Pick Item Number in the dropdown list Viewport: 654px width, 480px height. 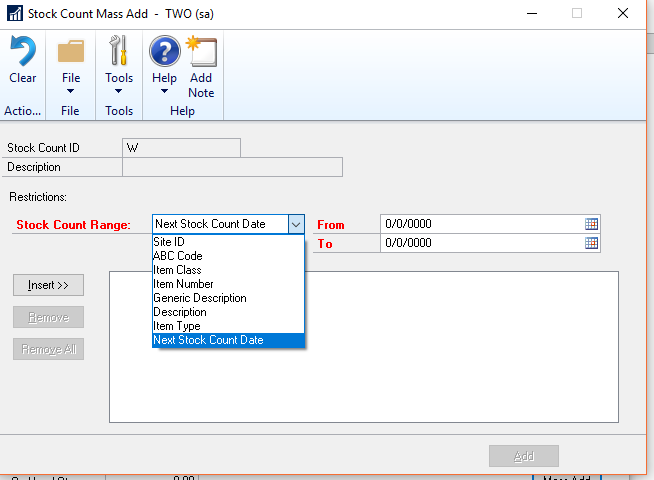183,284
